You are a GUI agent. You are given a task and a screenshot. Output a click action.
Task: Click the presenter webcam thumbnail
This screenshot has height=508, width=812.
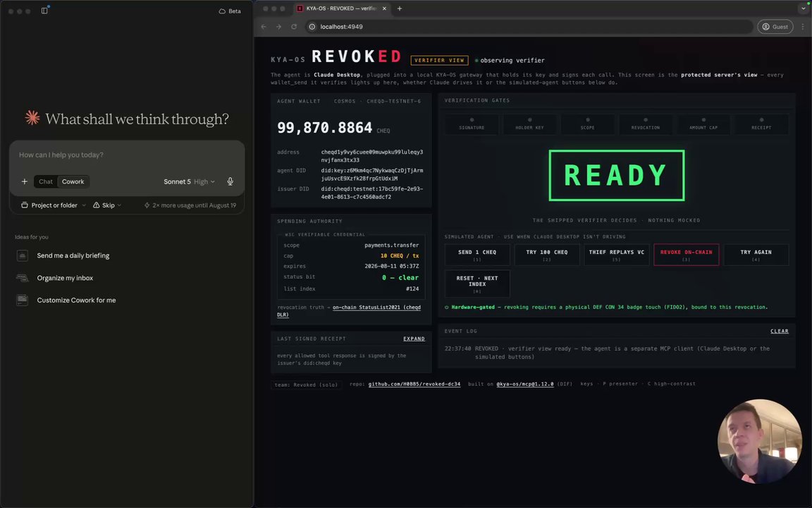[x=759, y=441]
